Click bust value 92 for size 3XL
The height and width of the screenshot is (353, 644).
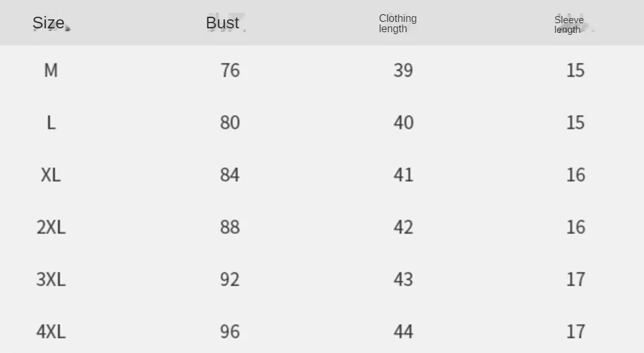click(230, 280)
